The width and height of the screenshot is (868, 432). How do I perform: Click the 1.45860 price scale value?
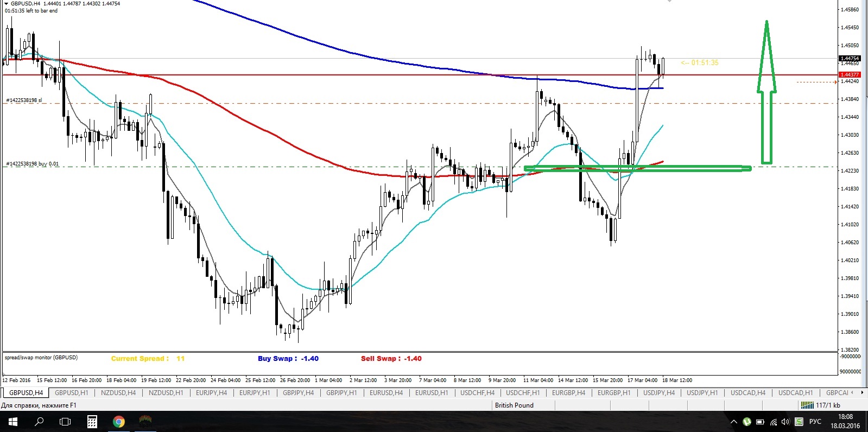pos(850,10)
